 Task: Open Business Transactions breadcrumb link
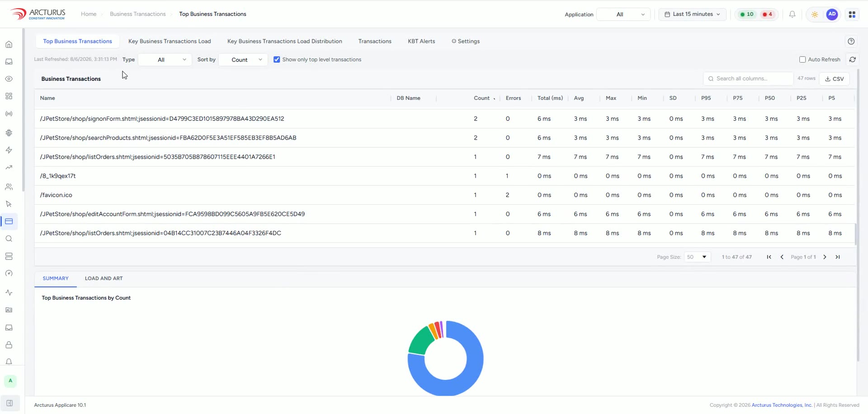click(x=137, y=14)
